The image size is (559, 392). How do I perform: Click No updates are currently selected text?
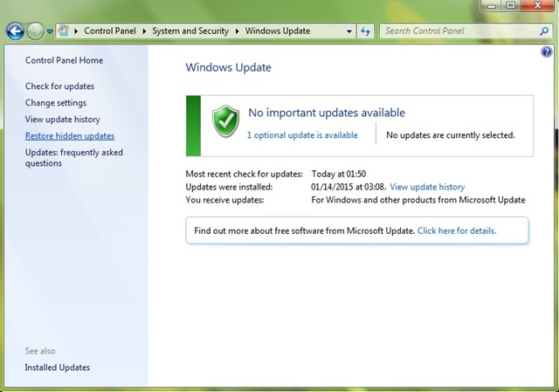click(x=451, y=135)
